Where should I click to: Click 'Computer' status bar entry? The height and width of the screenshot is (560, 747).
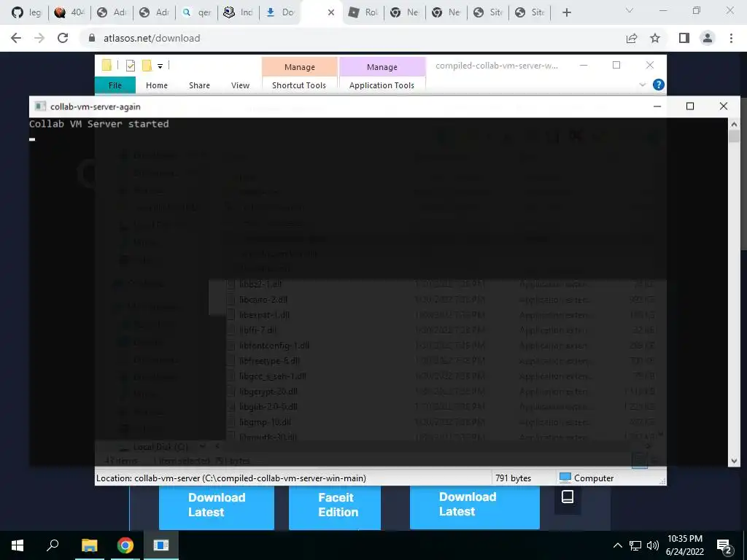click(x=587, y=478)
